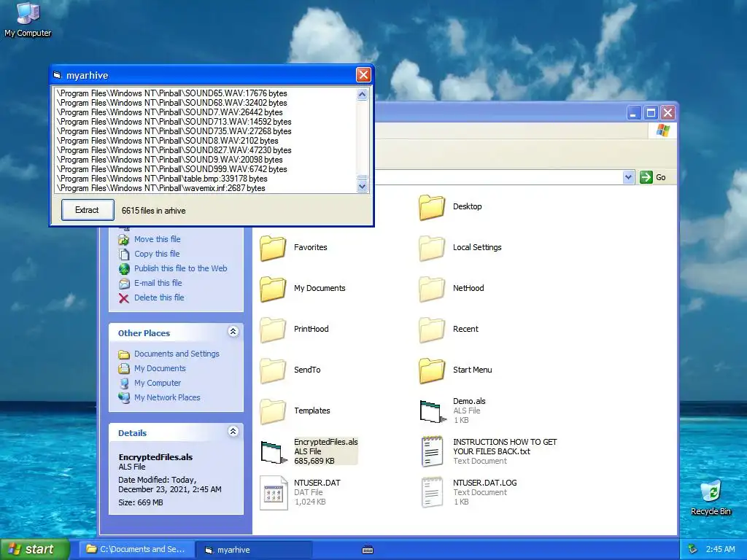Image resolution: width=747 pixels, height=560 pixels.
Task: Select the table.bmp:339178 bytes row
Action: pyautogui.click(x=205, y=179)
